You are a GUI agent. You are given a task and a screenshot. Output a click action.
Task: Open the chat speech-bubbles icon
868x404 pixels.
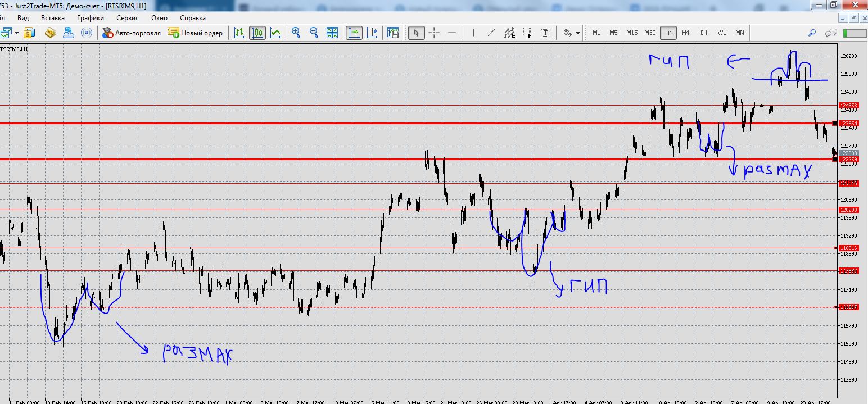(830, 33)
